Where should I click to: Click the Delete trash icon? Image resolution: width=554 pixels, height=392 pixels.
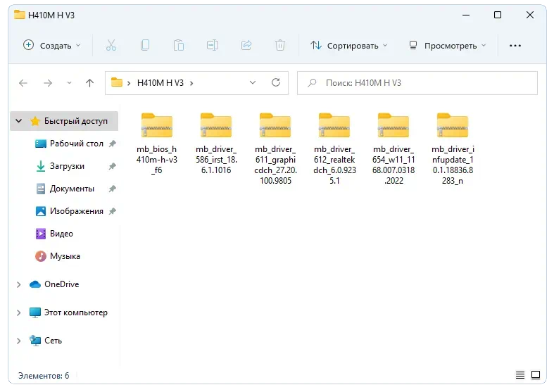coord(280,45)
